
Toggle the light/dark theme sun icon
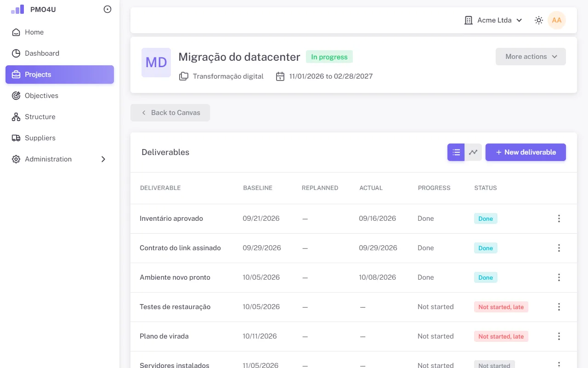tap(539, 20)
